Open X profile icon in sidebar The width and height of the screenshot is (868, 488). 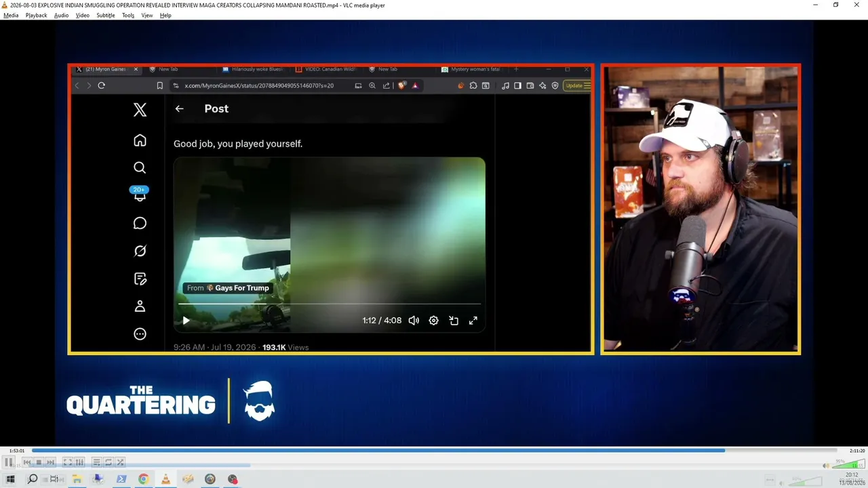[140, 306]
